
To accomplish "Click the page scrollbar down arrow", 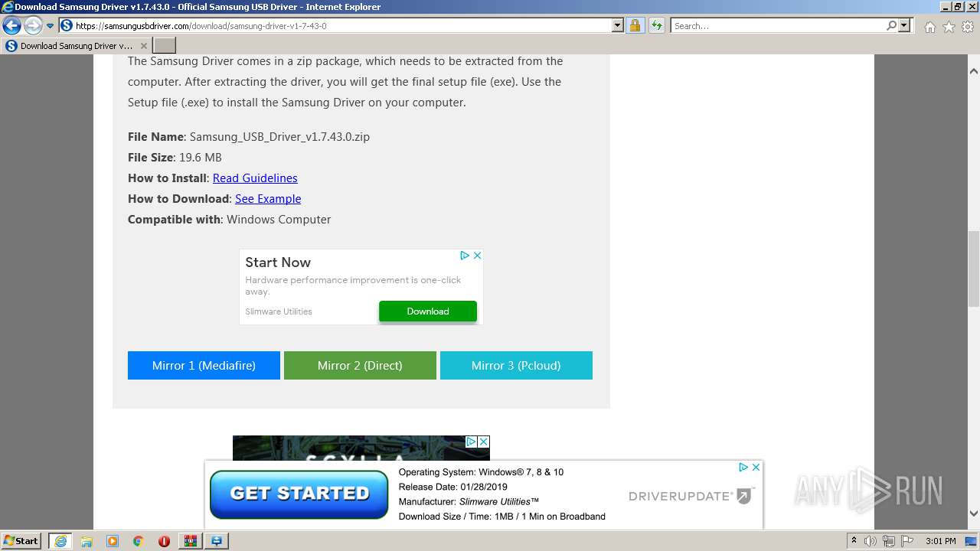I will coord(974,514).
